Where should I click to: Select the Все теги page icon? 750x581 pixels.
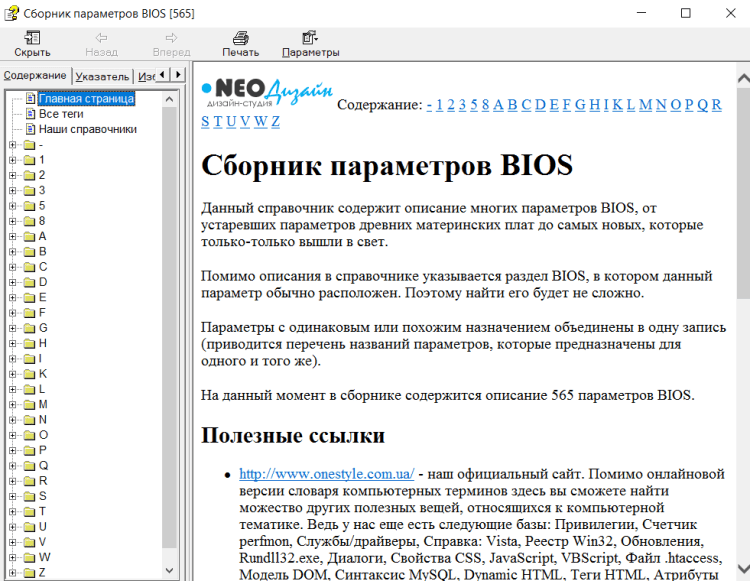(x=31, y=114)
